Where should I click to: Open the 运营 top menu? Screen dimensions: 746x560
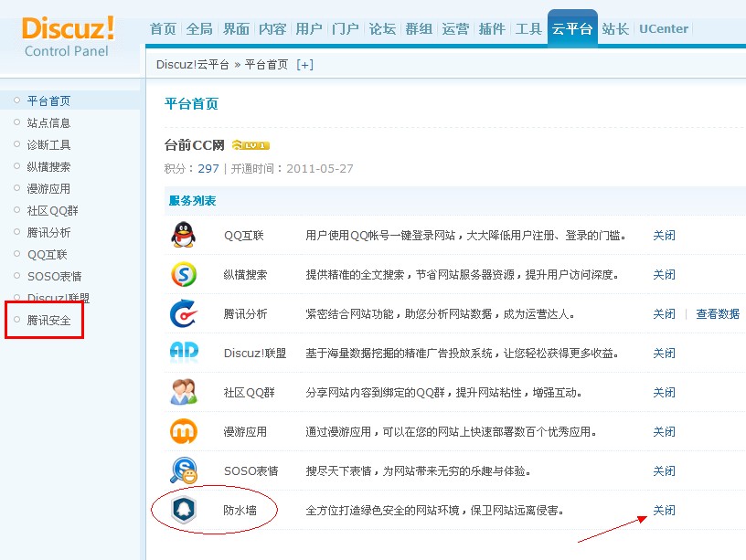click(455, 29)
